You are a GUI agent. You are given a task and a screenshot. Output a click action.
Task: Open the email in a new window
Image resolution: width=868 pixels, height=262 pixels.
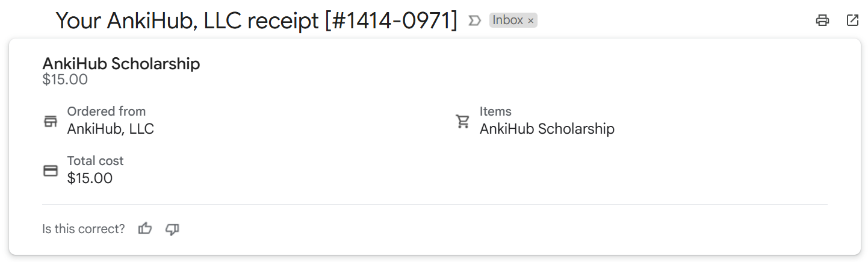coord(852,20)
